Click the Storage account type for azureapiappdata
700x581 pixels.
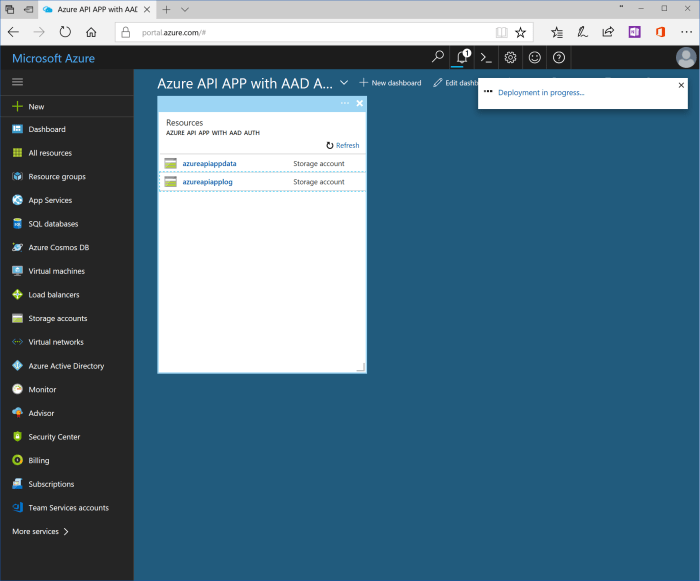tap(319, 163)
